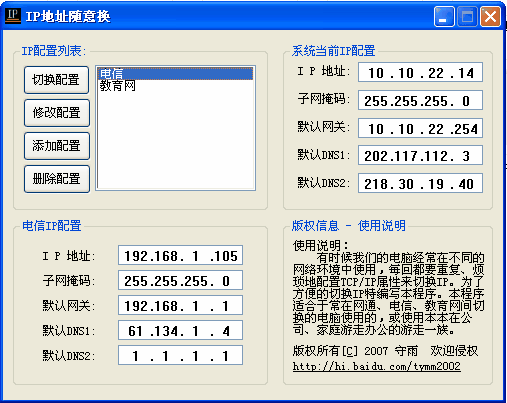Click the 版权所有 [C] 2007 守雨 text

pyautogui.click(x=355, y=351)
